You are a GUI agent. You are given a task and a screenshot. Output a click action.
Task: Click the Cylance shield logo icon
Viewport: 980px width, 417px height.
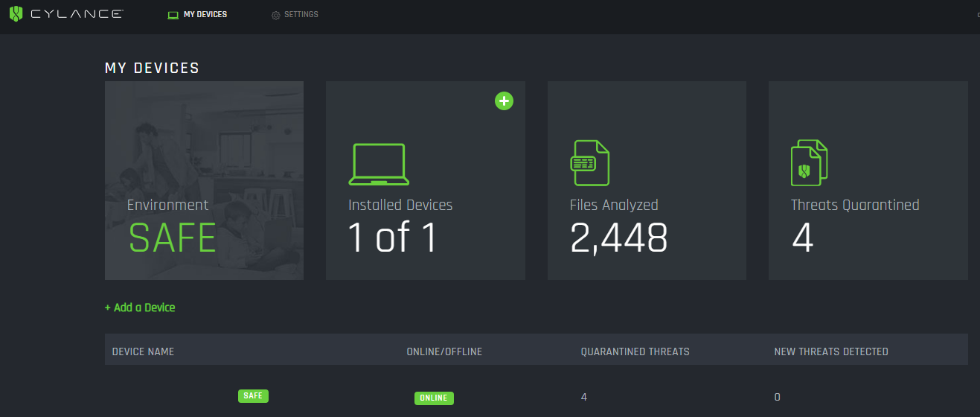[x=16, y=14]
